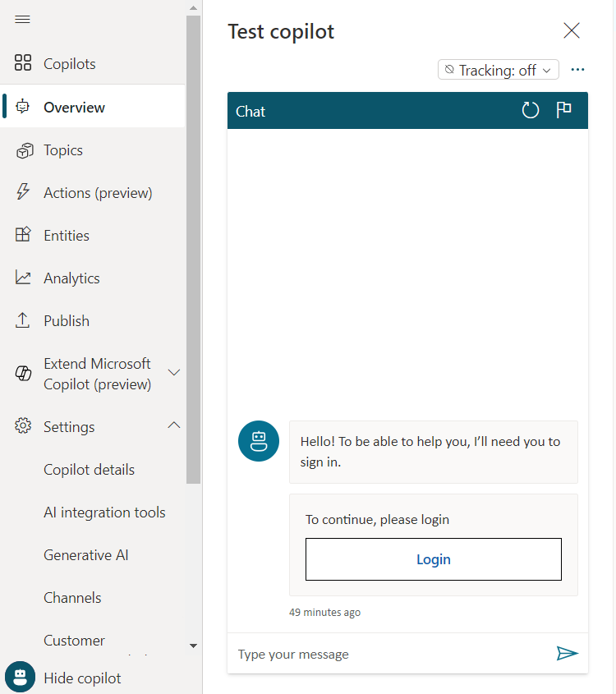Image resolution: width=616 pixels, height=694 pixels.
Task: Close the Test copilot panel
Action: (571, 31)
